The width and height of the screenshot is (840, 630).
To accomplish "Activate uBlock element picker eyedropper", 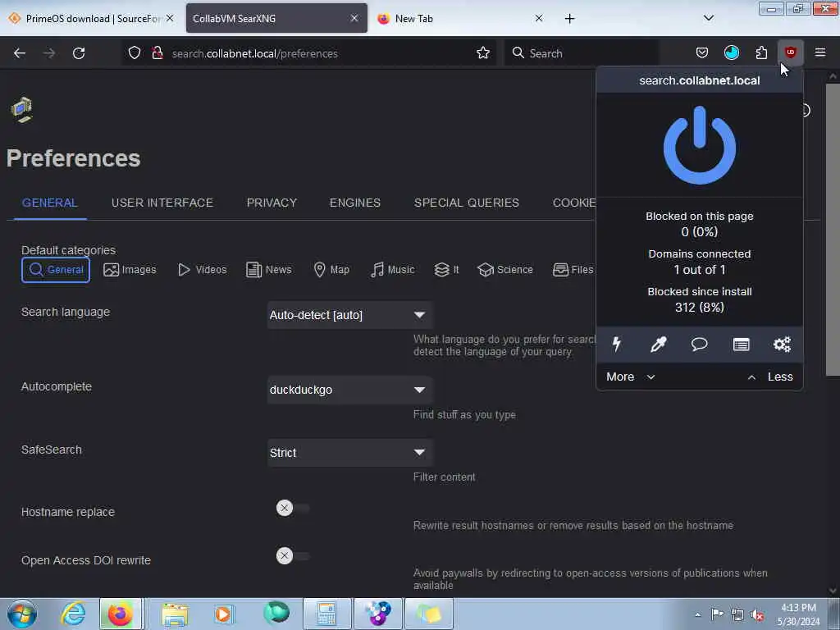I will point(658,344).
